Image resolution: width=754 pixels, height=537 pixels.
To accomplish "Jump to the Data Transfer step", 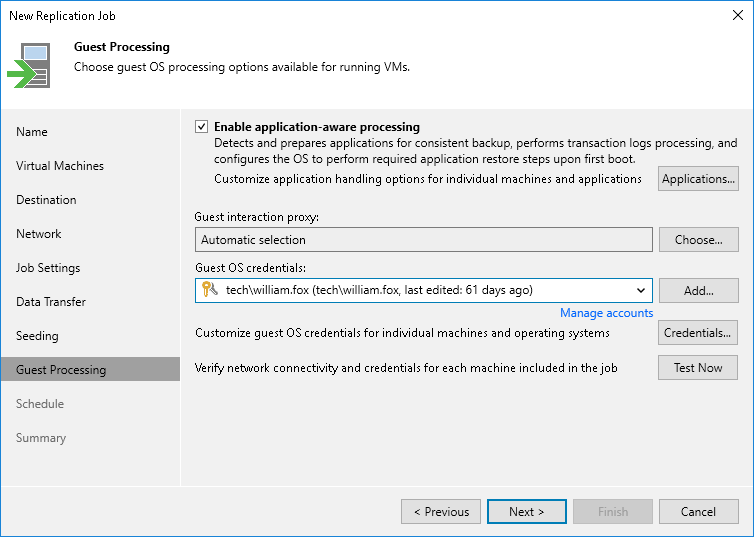I will [x=51, y=302].
